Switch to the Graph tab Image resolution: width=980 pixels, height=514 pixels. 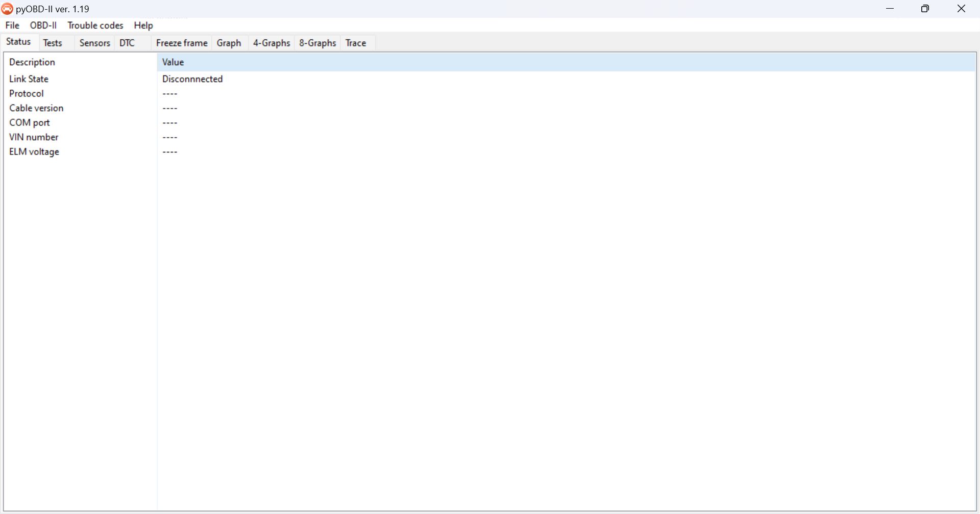coord(229,43)
